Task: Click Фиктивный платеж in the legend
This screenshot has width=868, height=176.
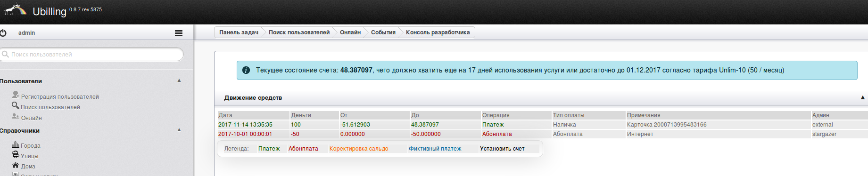Action: [435, 149]
